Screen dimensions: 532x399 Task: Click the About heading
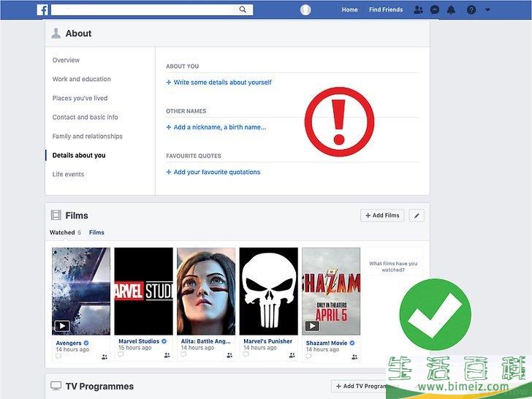coord(78,34)
